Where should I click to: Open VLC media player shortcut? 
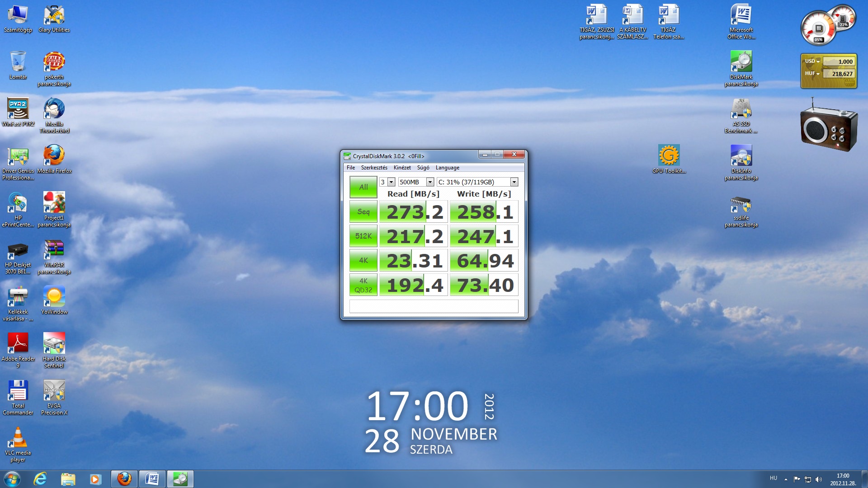pos(18,438)
